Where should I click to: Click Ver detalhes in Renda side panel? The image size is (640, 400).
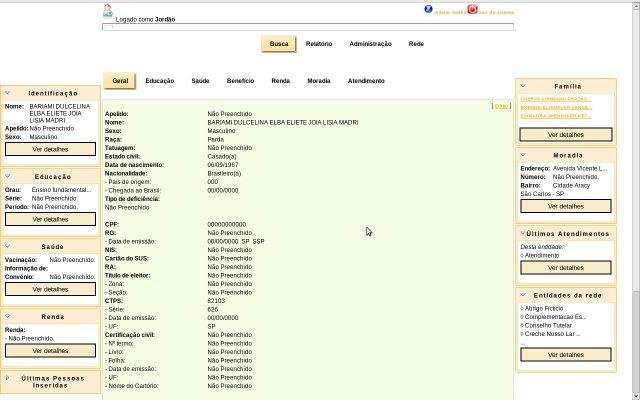[x=50, y=351]
